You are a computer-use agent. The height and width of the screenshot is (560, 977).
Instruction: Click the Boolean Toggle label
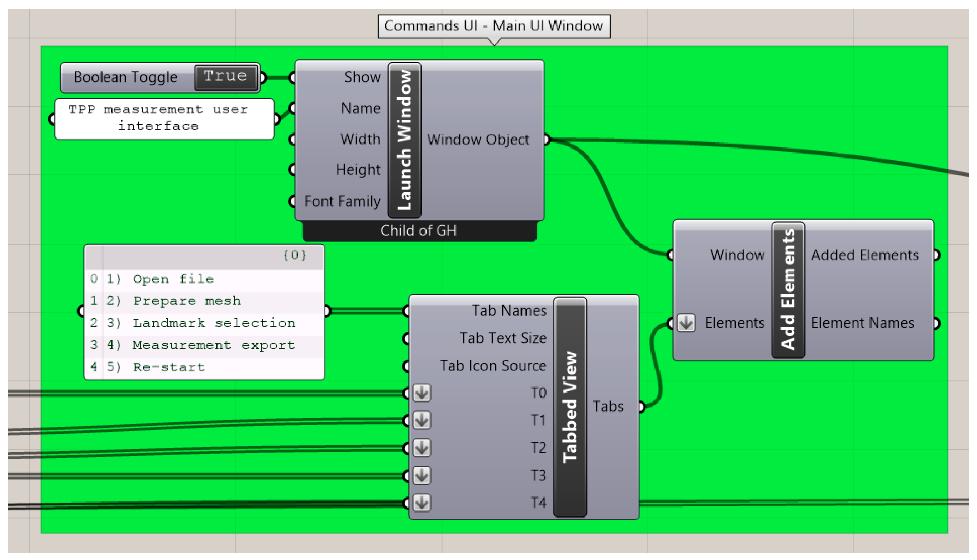[125, 77]
